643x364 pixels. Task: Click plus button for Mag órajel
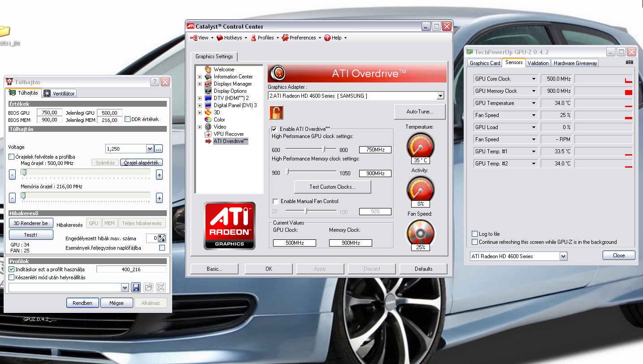click(x=159, y=175)
